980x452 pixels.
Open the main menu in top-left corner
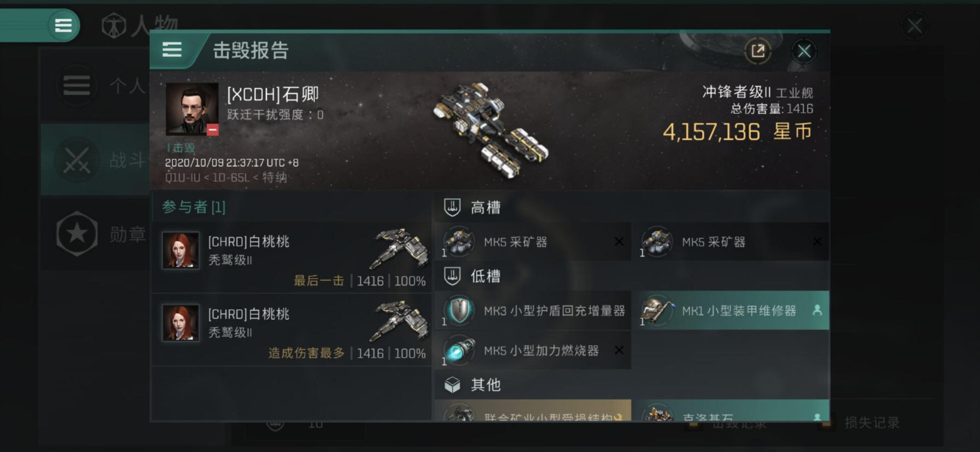point(63,25)
